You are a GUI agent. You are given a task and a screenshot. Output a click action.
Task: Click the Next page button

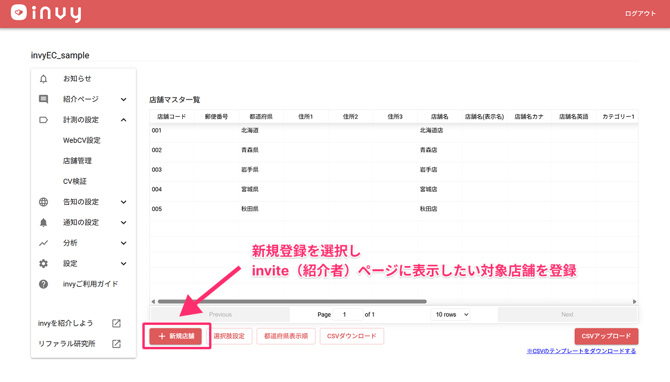tap(567, 314)
